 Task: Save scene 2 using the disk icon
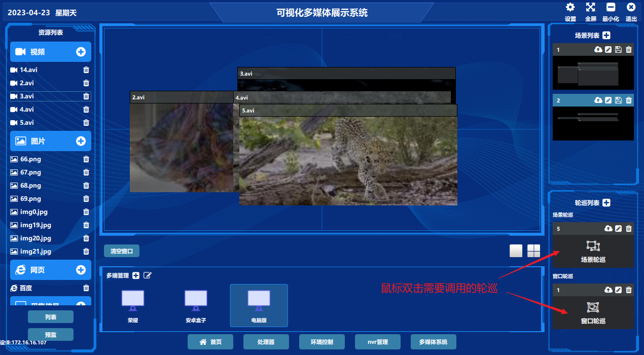click(x=618, y=100)
